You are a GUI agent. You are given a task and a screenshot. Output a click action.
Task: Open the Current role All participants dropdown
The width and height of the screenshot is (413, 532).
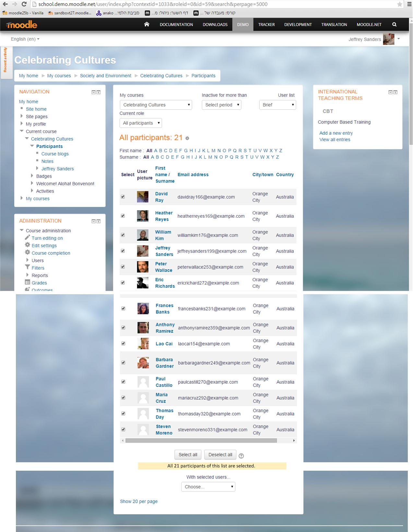[x=141, y=123]
